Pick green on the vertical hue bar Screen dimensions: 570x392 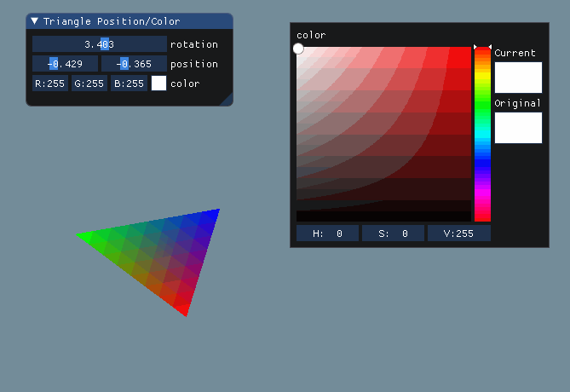(x=482, y=106)
